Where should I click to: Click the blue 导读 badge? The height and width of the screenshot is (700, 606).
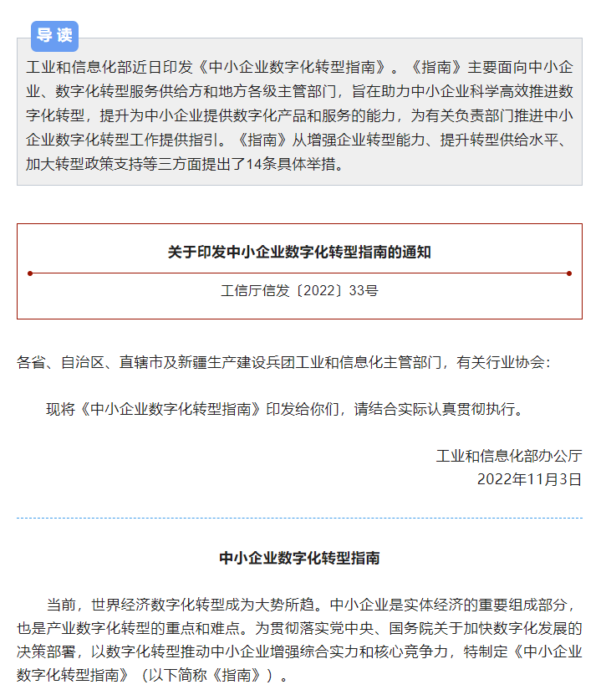tap(54, 36)
